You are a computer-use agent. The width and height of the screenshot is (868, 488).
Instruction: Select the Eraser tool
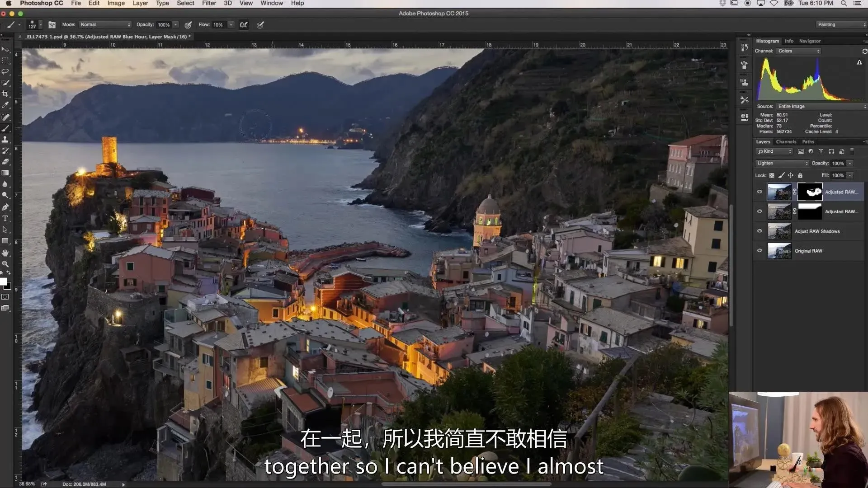click(5, 162)
